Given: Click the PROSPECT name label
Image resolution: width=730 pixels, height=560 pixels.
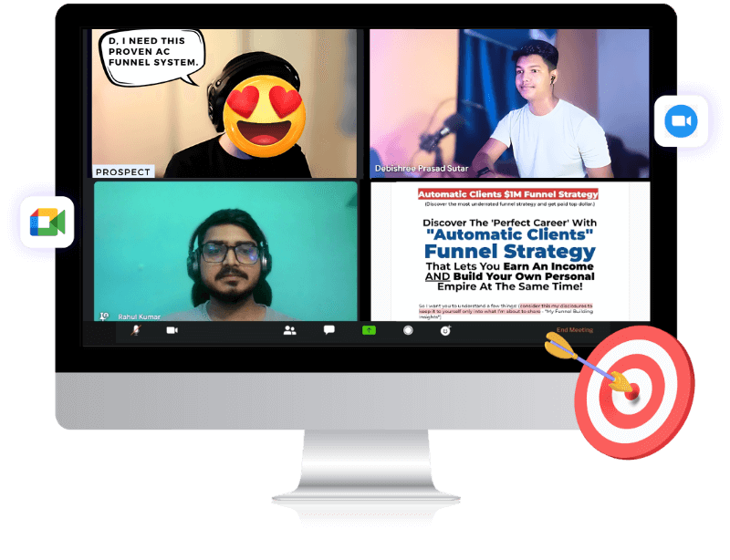Looking at the screenshot, I should pyautogui.click(x=123, y=171).
